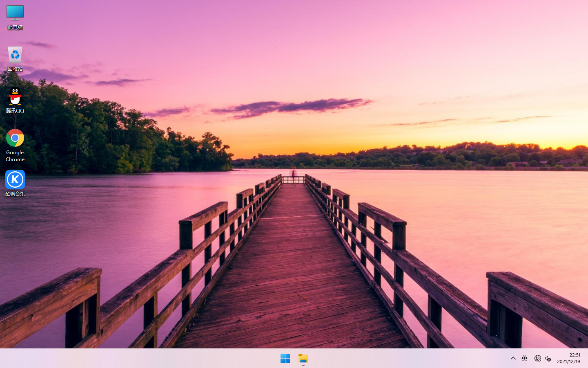Click the "酷狗音乐" text label
Screen dimensions: 588x368
coord(15,194)
